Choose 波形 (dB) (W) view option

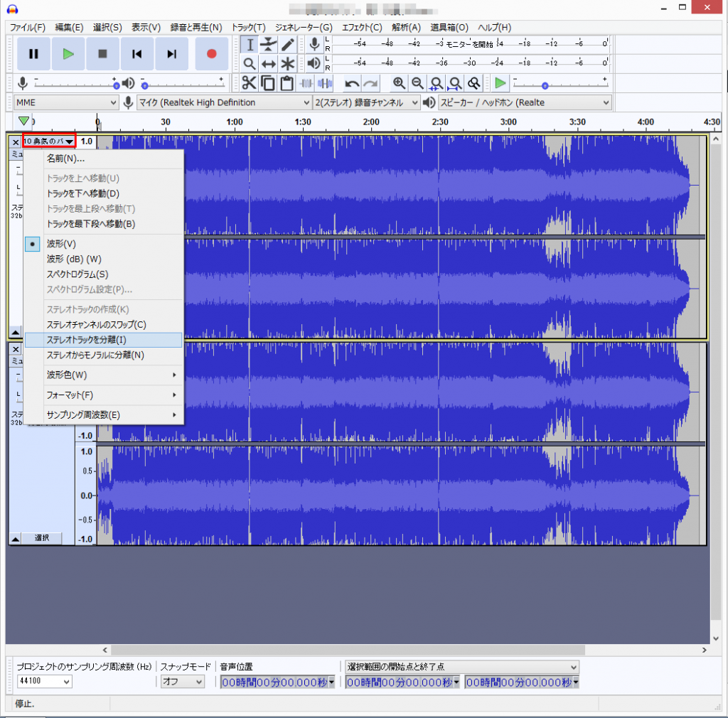[74, 259]
